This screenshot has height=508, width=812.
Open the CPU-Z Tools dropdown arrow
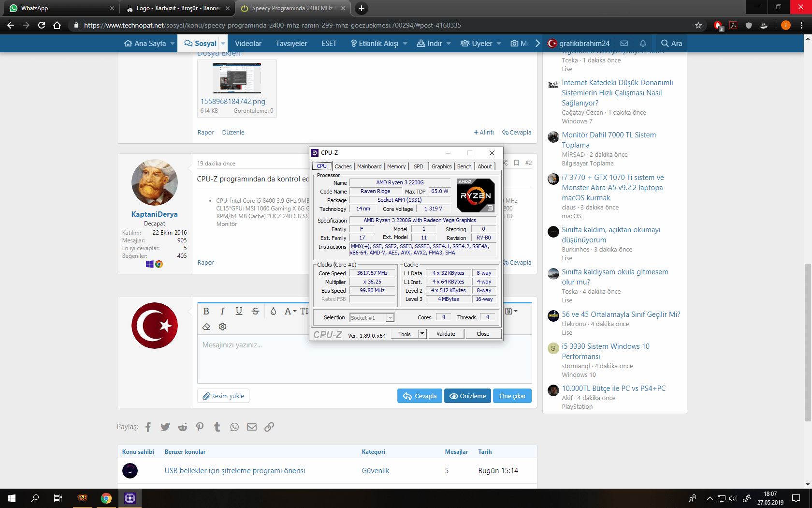422,334
